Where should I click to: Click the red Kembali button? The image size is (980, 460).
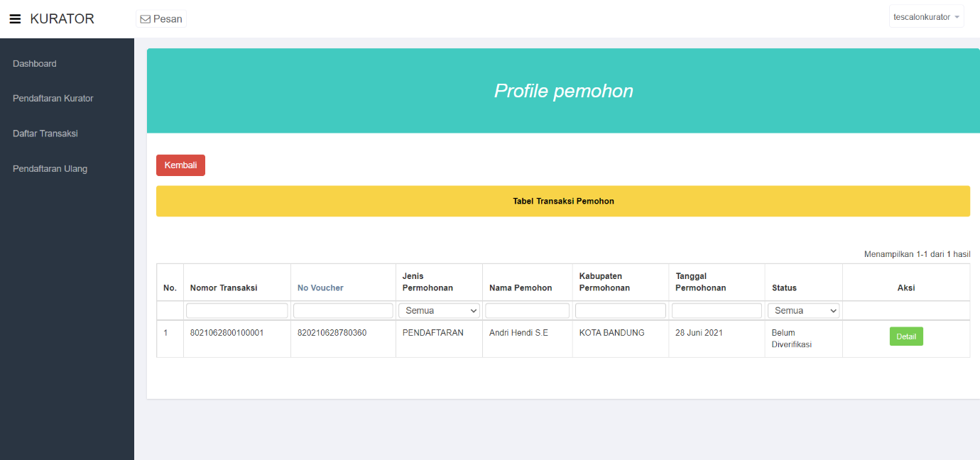click(180, 165)
